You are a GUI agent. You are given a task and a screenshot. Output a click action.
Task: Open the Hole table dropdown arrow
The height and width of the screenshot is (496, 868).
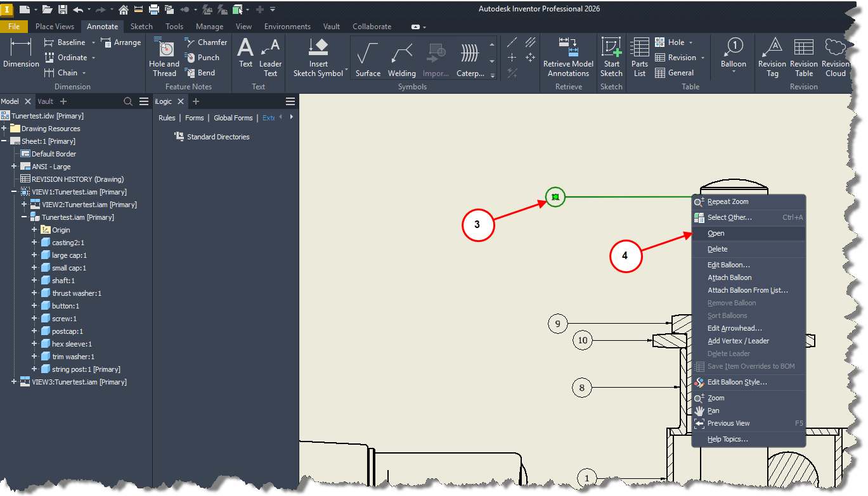point(691,42)
